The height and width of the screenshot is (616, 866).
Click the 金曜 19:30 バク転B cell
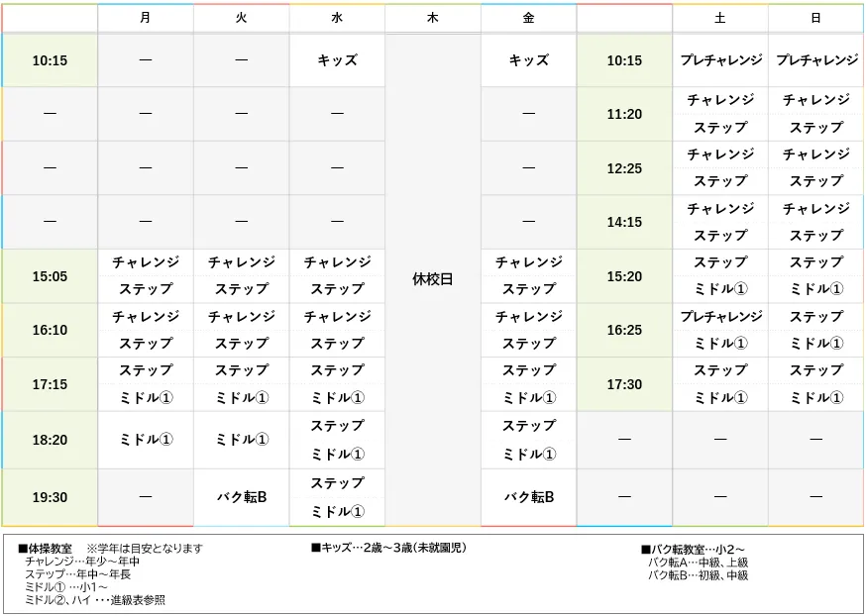[528, 496]
